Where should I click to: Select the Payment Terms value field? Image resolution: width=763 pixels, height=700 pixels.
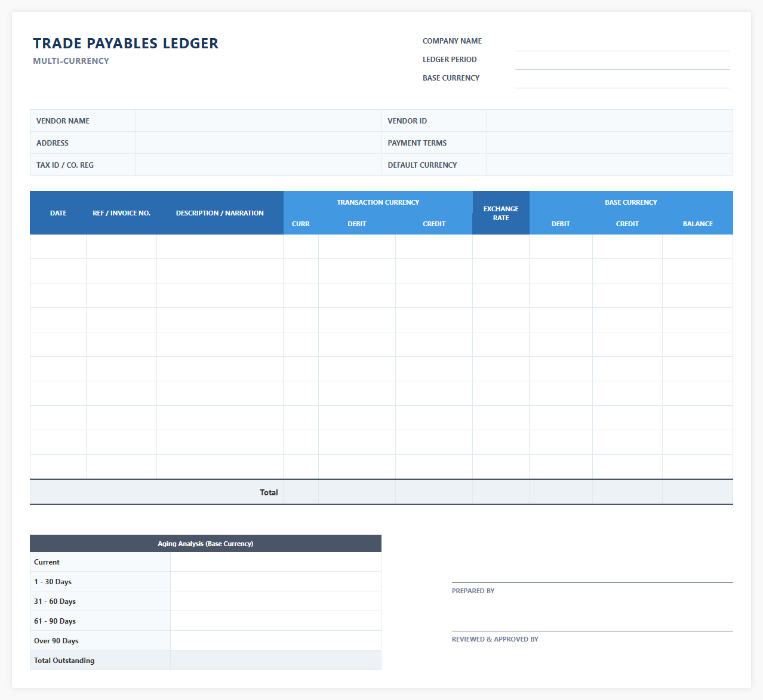pos(610,143)
